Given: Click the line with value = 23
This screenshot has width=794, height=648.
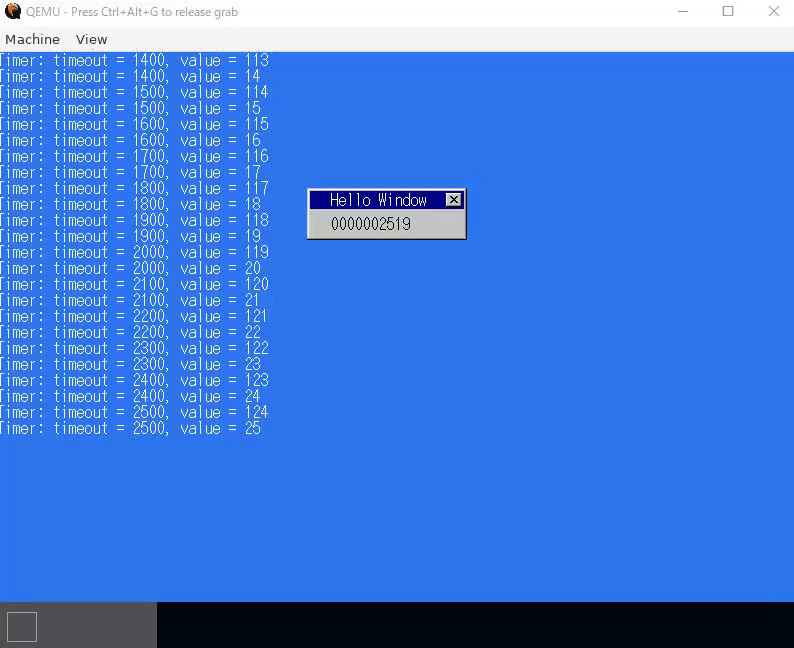Looking at the screenshot, I should (130, 364).
